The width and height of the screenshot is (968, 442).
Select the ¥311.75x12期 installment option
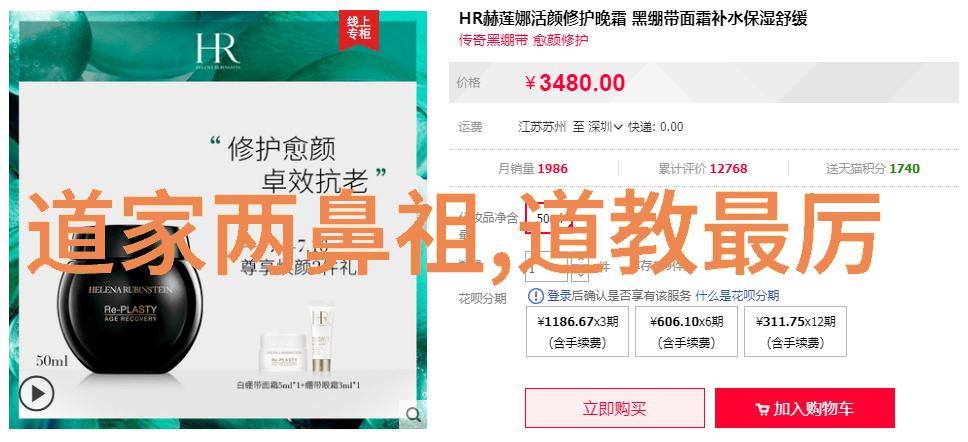point(795,332)
